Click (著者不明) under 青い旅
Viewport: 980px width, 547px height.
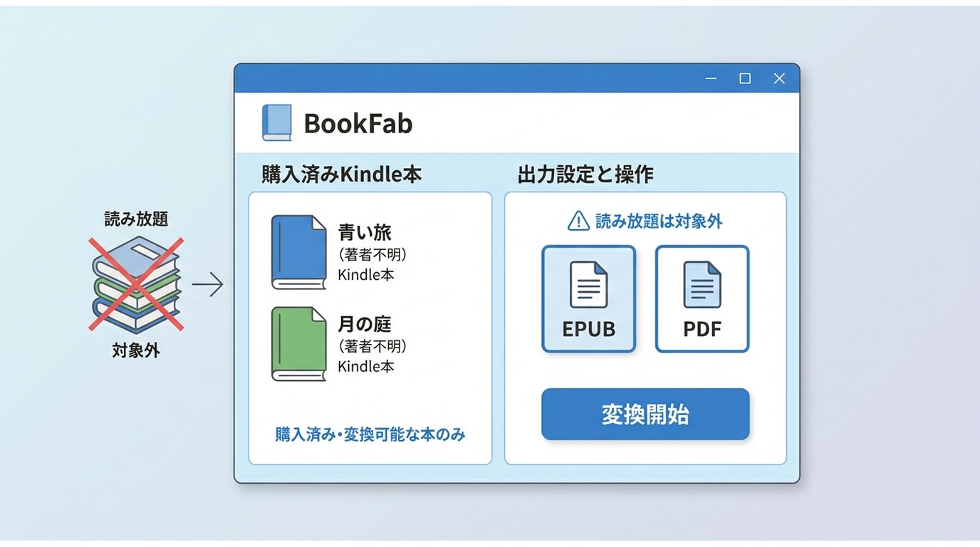click(372, 254)
